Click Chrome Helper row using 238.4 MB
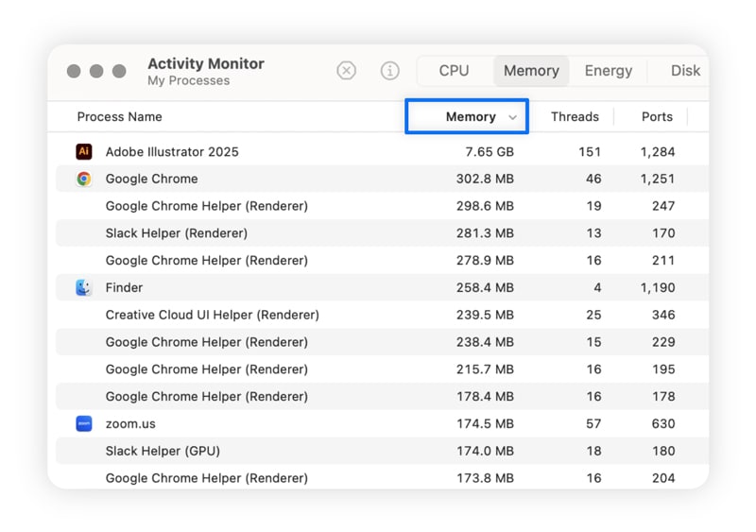The height and width of the screenshot is (532, 756). click(382, 342)
